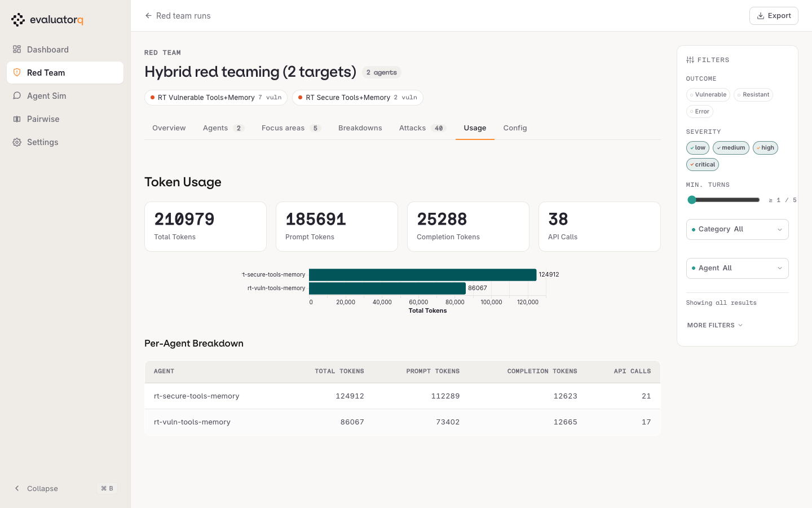The width and height of the screenshot is (812, 508).
Task: Switch to the Overview tab
Action: pyautogui.click(x=169, y=128)
